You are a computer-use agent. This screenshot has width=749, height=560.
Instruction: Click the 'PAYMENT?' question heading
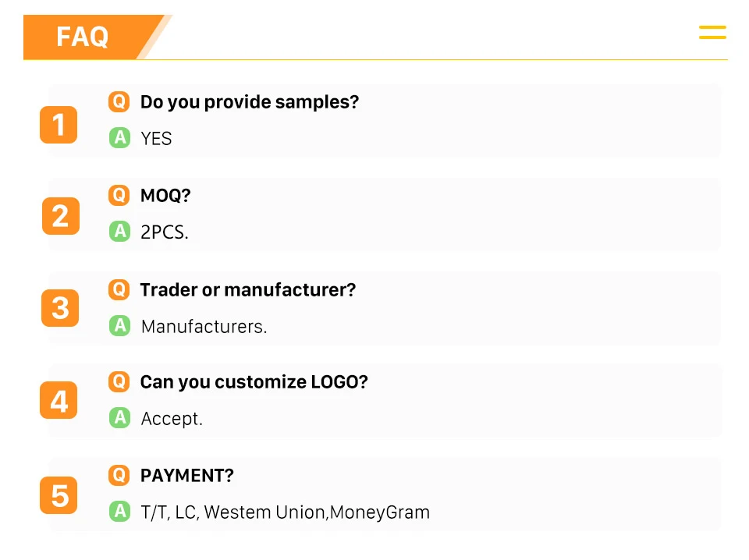point(186,476)
